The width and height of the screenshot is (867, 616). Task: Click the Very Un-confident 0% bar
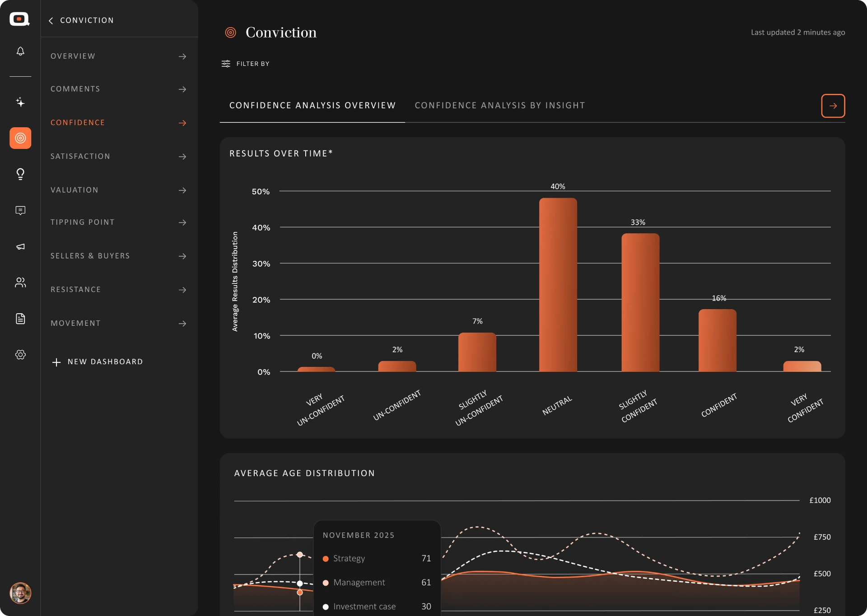[x=316, y=369]
